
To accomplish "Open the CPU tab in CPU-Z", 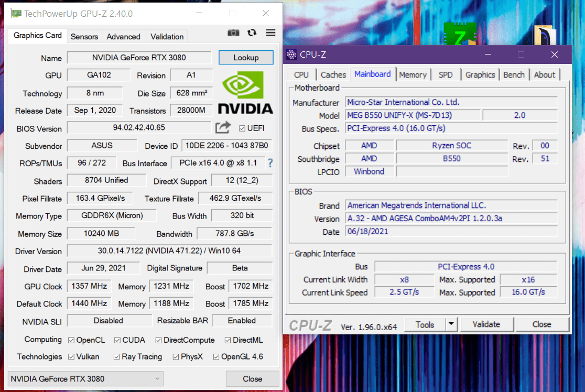I will coord(301,74).
